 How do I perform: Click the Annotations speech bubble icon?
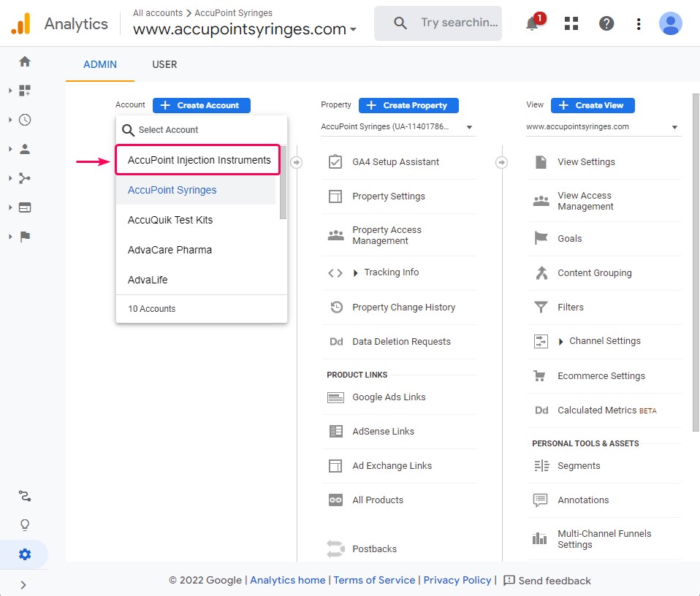coord(540,500)
